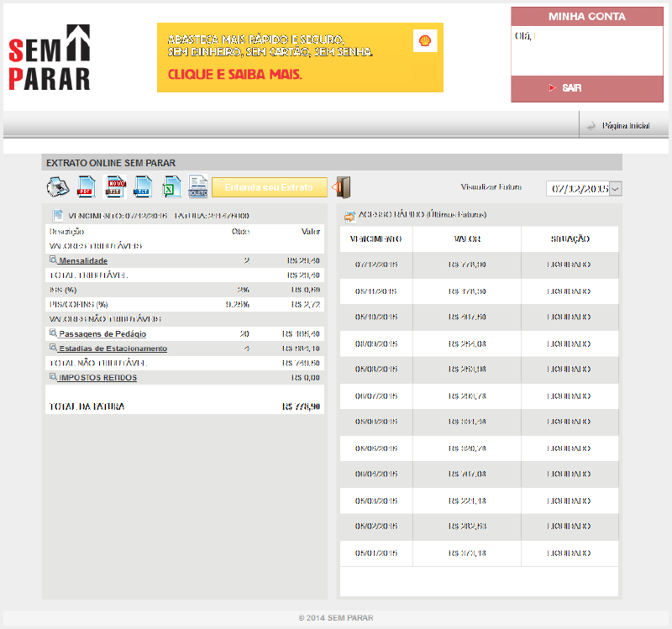Click the EXTRATO ONLINE SEM PARAR title
This screenshot has height=629, width=672.
pos(111,163)
